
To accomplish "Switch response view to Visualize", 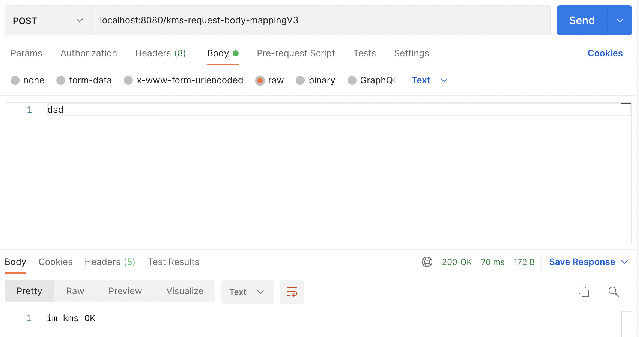I will (185, 291).
